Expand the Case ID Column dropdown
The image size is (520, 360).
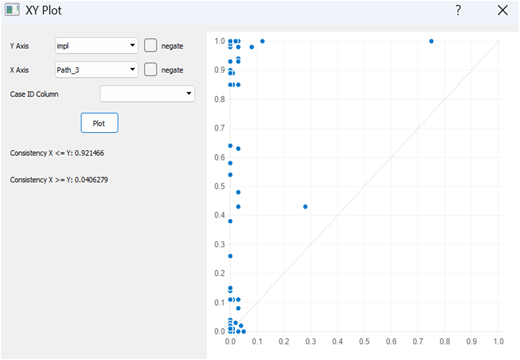click(147, 94)
